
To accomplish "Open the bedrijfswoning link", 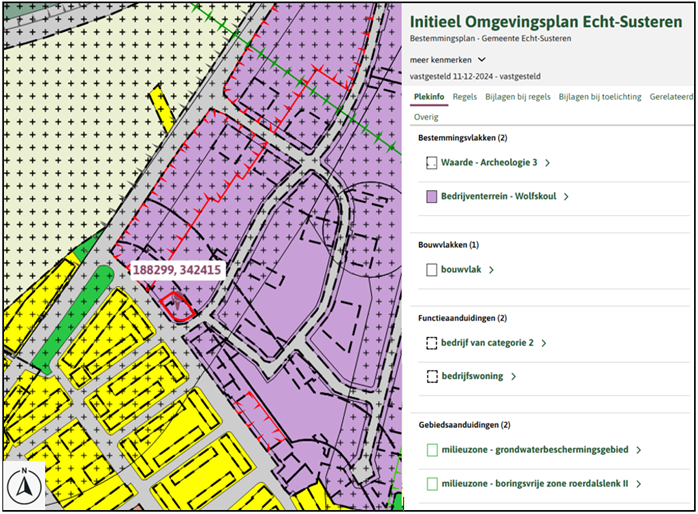I will click(472, 376).
